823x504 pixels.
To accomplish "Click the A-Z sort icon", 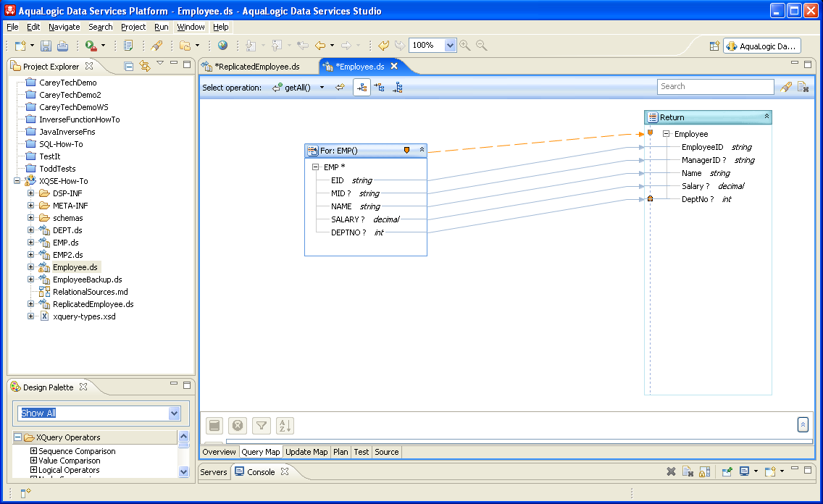I will 285,426.
